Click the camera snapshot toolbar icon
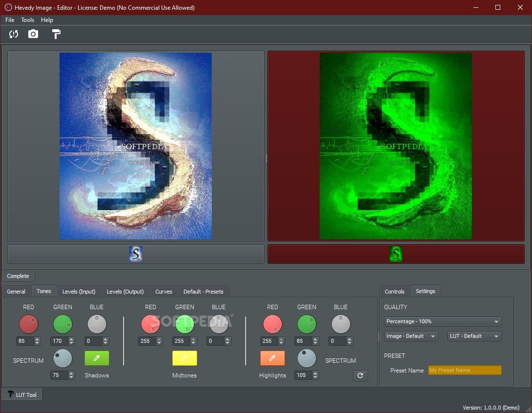Screen dimensions: 532x413 (33, 34)
